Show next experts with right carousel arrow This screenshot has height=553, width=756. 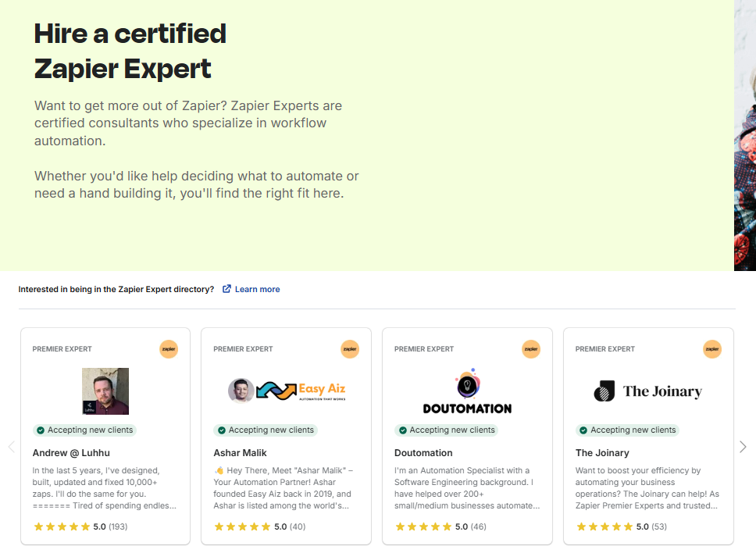pos(743,447)
